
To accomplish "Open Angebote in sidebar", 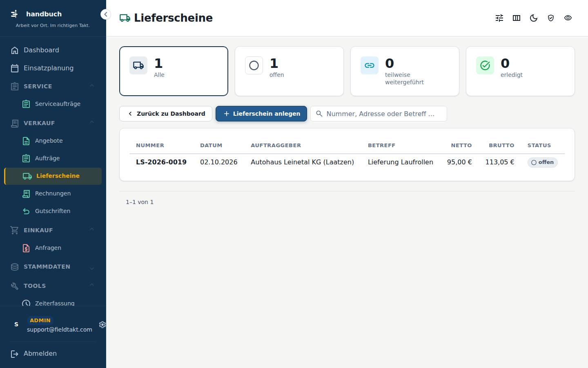I will [53, 141].
